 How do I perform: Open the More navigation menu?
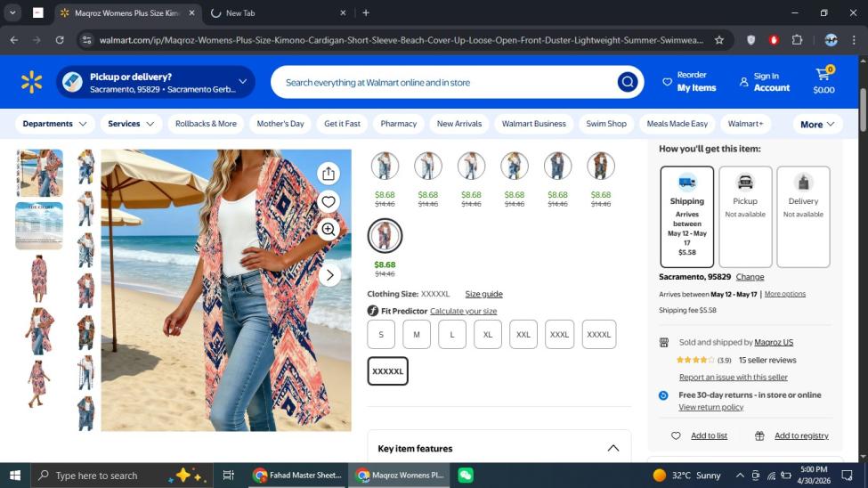coord(817,124)
